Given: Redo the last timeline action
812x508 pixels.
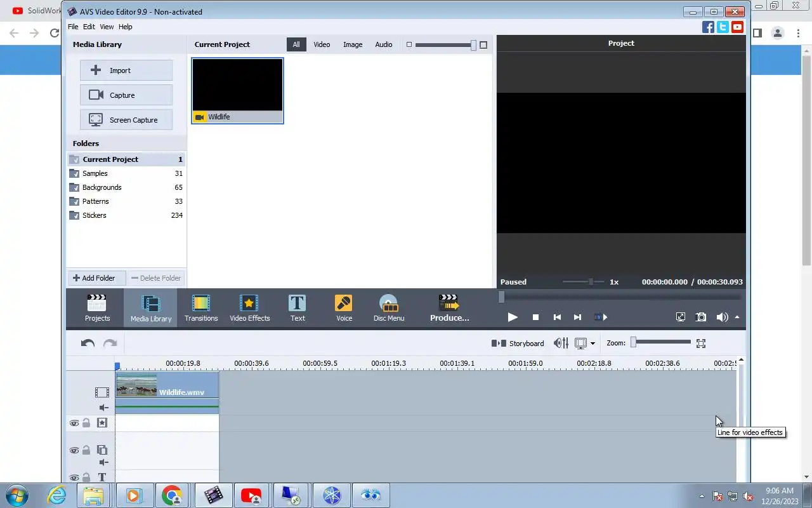Looking at the screenshot, I should 110,344.
